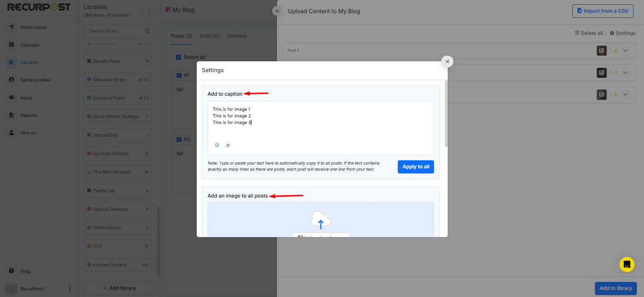
Task: Open the Special Day library
Action: click(x=118, y=135)
